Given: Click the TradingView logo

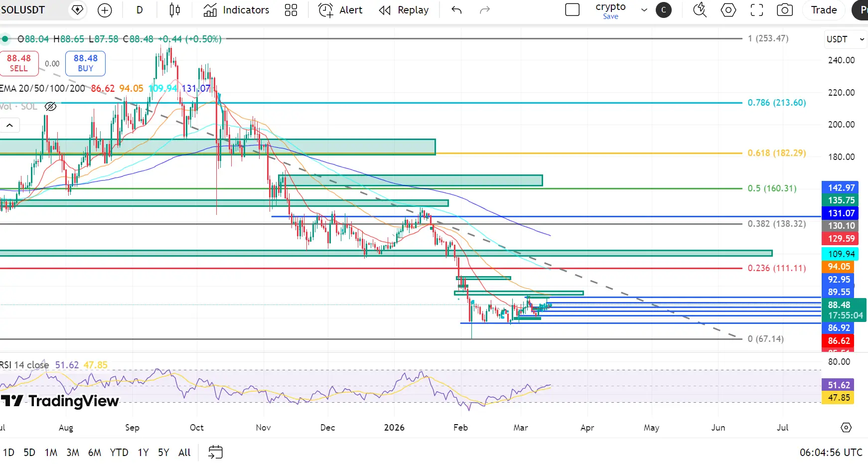Looking at the screenshot, I should (x=60, y=401).
